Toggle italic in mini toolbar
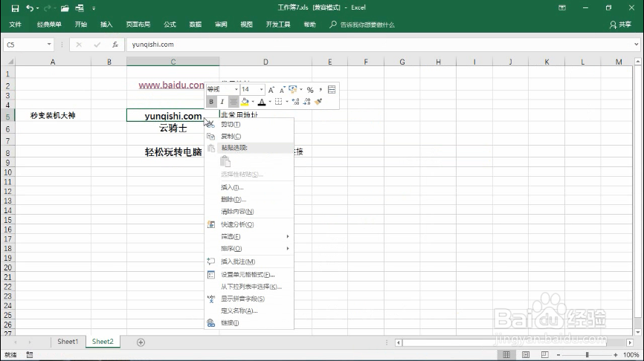This screenshot has width=644, height=361. tap(222, 102)
